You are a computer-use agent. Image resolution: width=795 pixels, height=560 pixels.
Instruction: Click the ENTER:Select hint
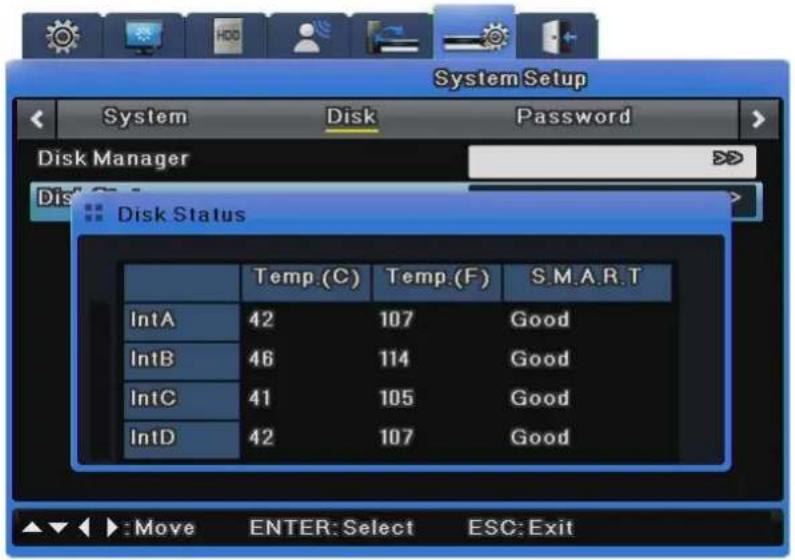point(332,528)
